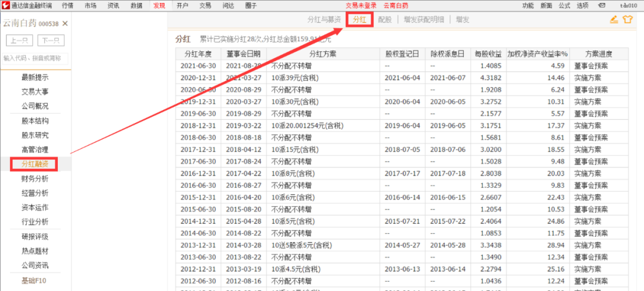Click the 除权派息日 column header
644x291 pixels.
[x=448, y=54]
